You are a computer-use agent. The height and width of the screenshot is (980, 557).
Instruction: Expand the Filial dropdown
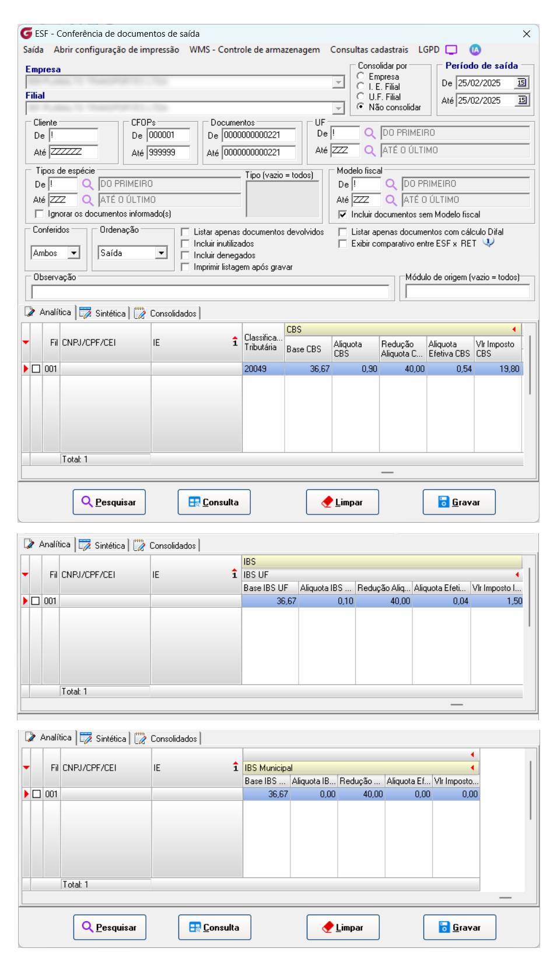339,108
